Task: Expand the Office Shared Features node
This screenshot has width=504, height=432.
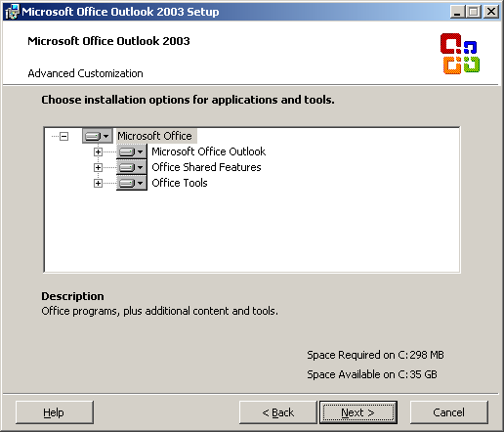Action: pos(98,167)
